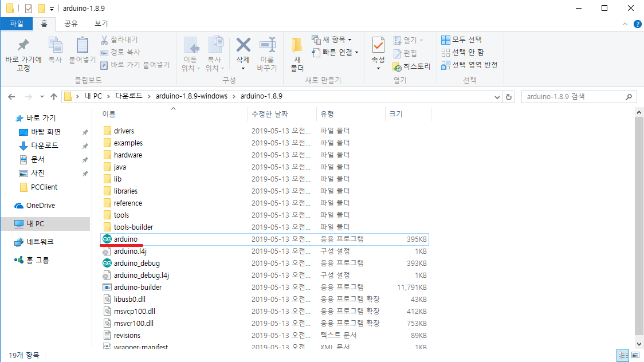Viewport: 644px width, 362px height.
Task: Open the 파일 file tab
Action: 17,24
